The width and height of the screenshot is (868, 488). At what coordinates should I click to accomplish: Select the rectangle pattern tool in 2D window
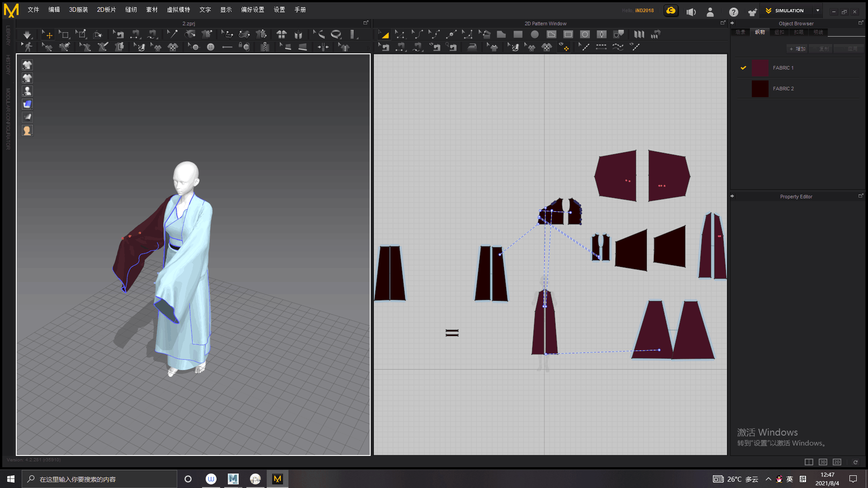point(518,34)
